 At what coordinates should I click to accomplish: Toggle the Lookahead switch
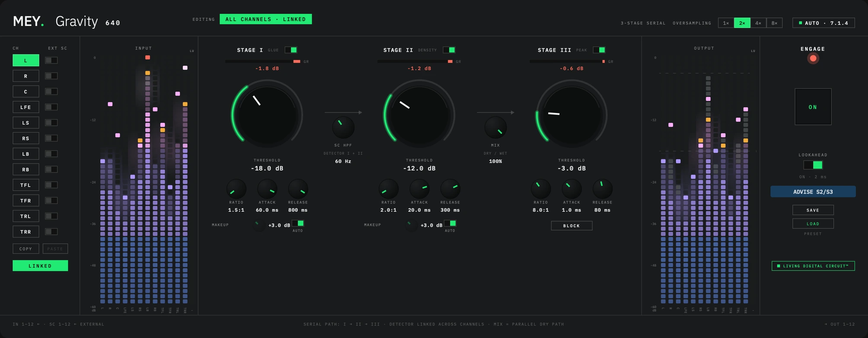coord(813,165)
